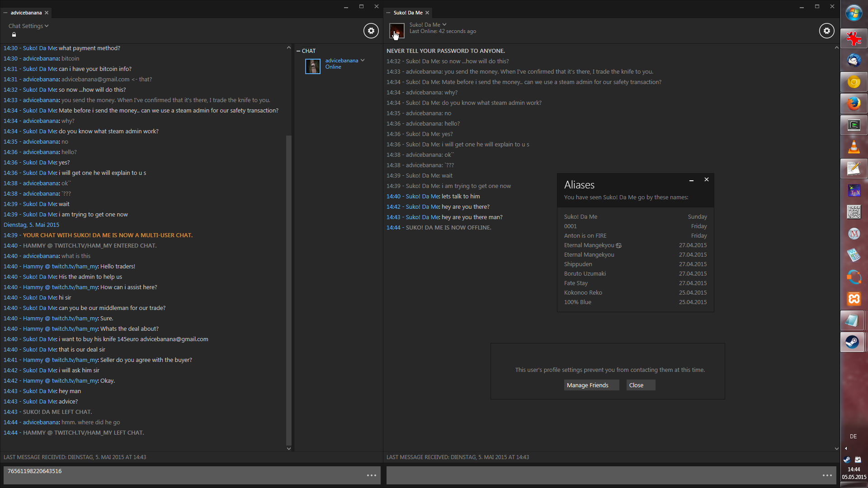
Task: Click the lock icon under Chat Settings
Action: click(14, 35)
